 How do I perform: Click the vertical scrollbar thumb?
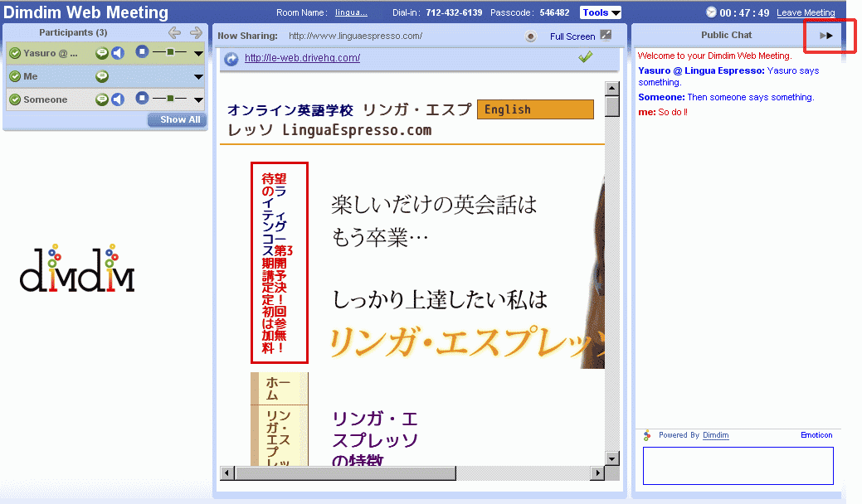[x=612, y=106]
